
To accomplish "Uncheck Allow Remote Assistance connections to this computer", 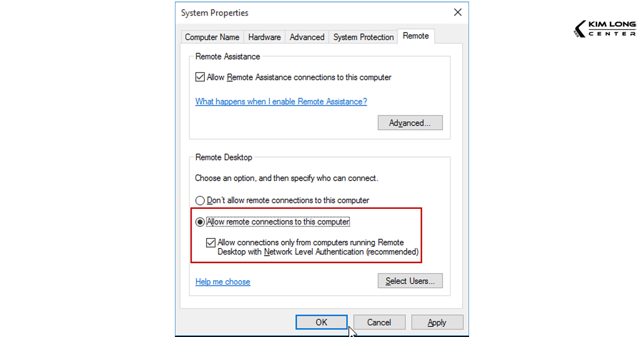I will (x=200, y=77).
